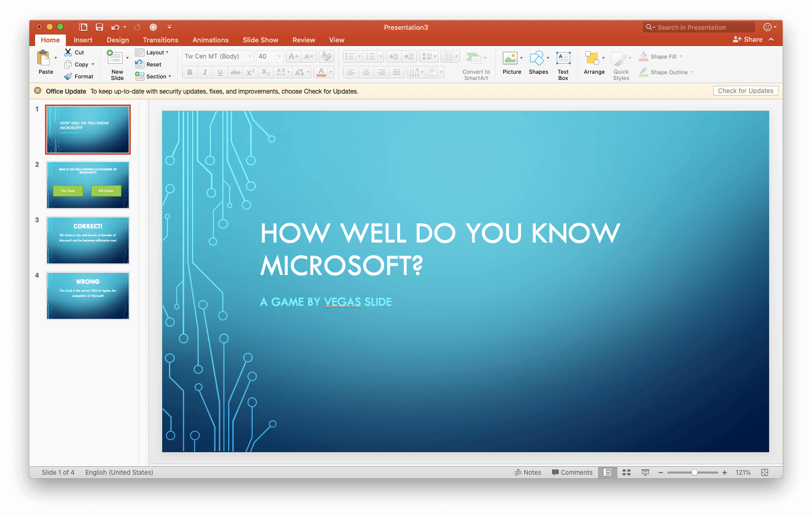Decrease font size with small A
Screen dimensions: 812x517
(309, 56)
